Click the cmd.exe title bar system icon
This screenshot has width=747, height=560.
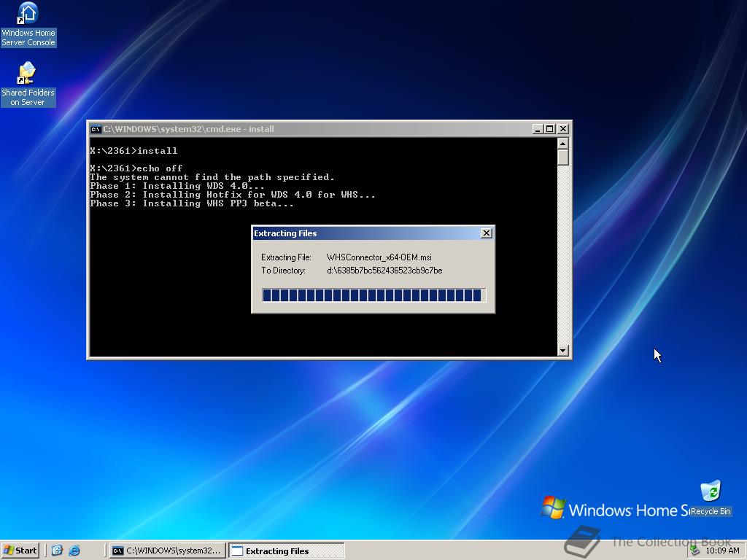point(96,129)
